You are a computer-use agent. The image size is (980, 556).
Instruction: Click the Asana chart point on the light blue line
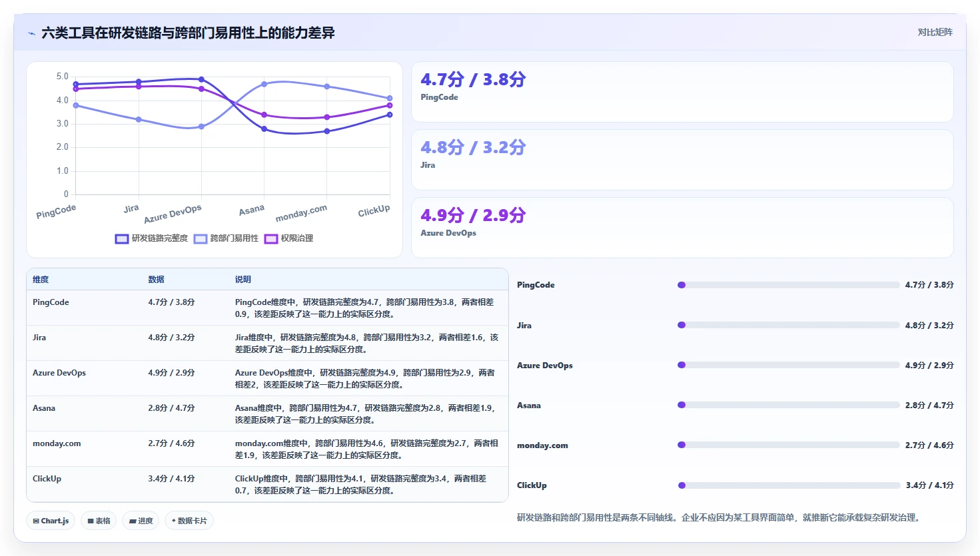[264, 84]
